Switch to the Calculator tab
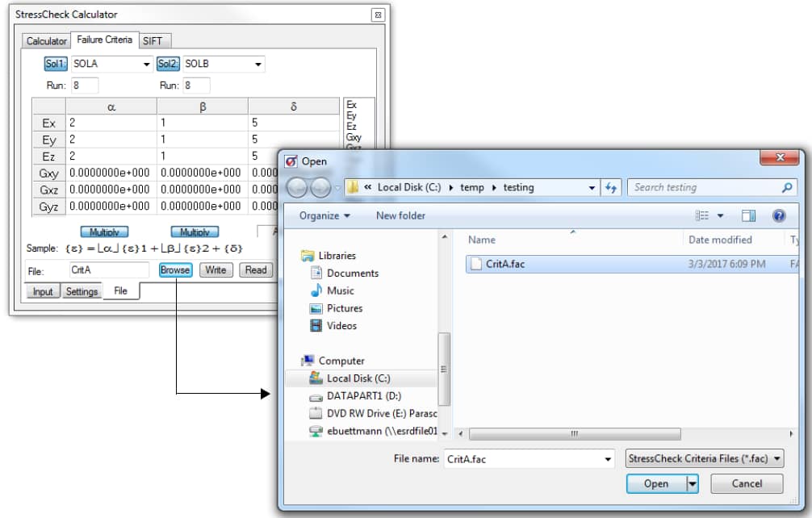Screen dimensions: 812x518 pyautogui.click(x=47, y=40)
